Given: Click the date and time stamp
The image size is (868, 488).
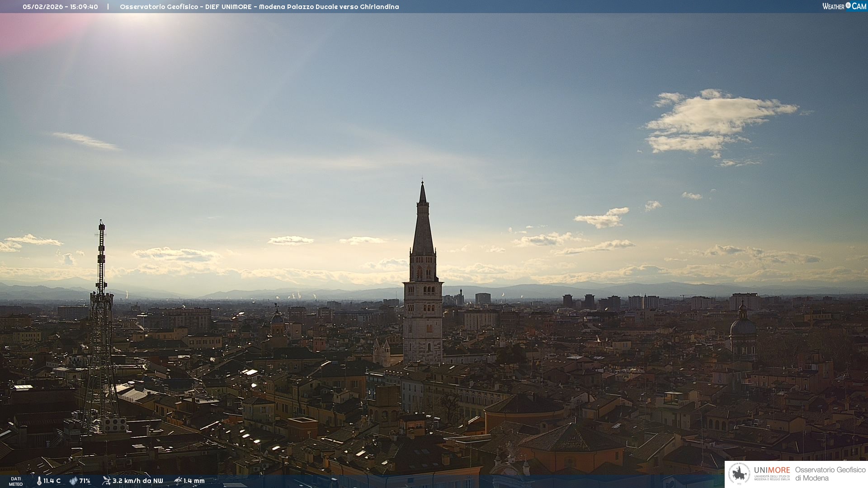Looking at the screenshot, I should (x=60, y=7).
